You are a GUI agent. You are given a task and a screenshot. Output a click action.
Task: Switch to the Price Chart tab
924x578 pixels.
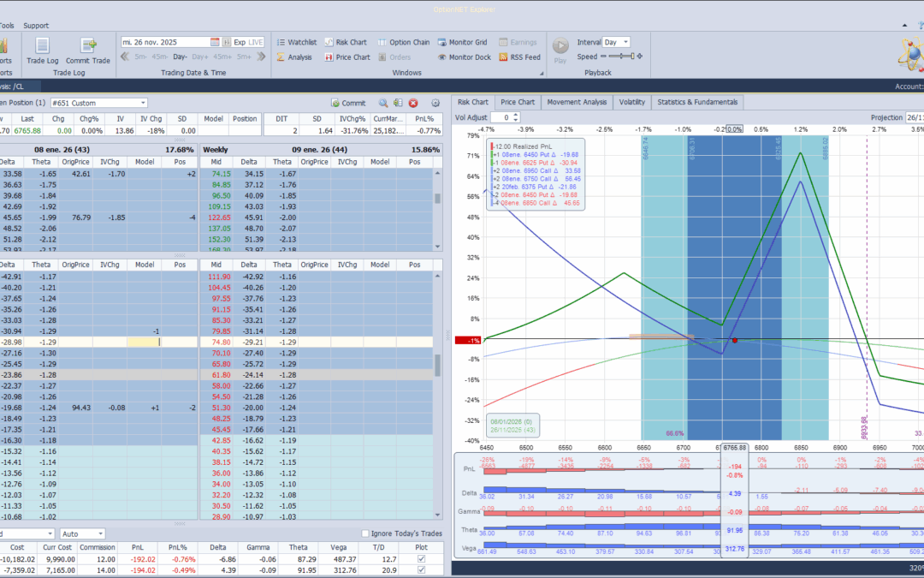pos(518,102)
